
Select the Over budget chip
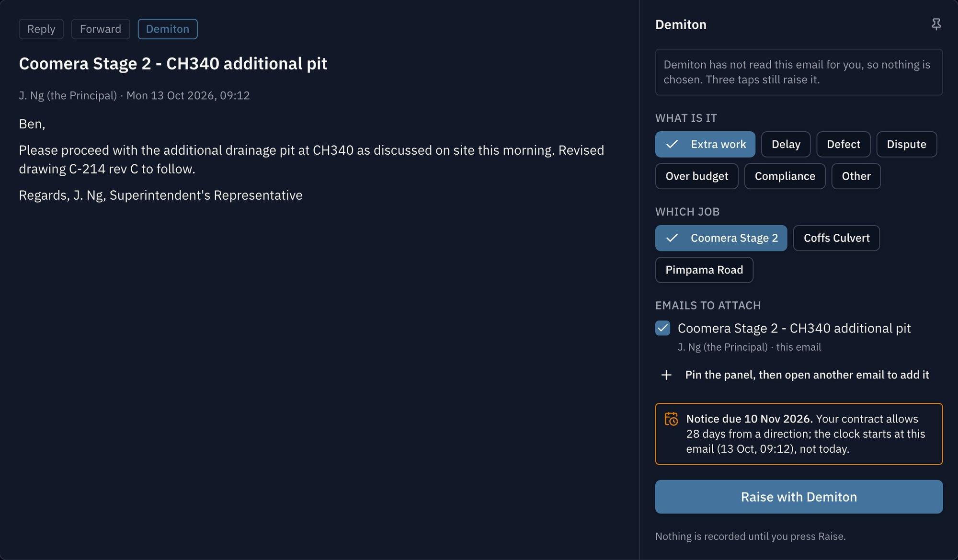[696, 176]
